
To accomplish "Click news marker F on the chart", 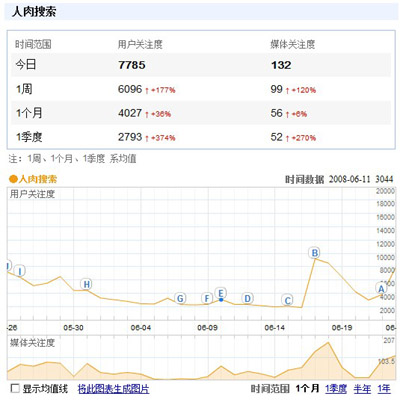I will [x=207, y=298].
